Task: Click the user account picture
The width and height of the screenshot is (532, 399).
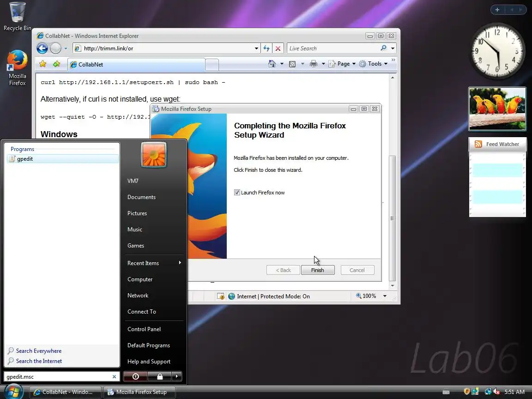Action: (x=154, y=155)
